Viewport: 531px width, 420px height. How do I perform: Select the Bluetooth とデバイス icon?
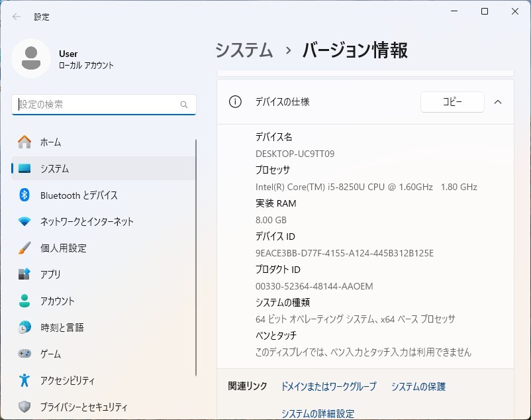pos(24,195)
